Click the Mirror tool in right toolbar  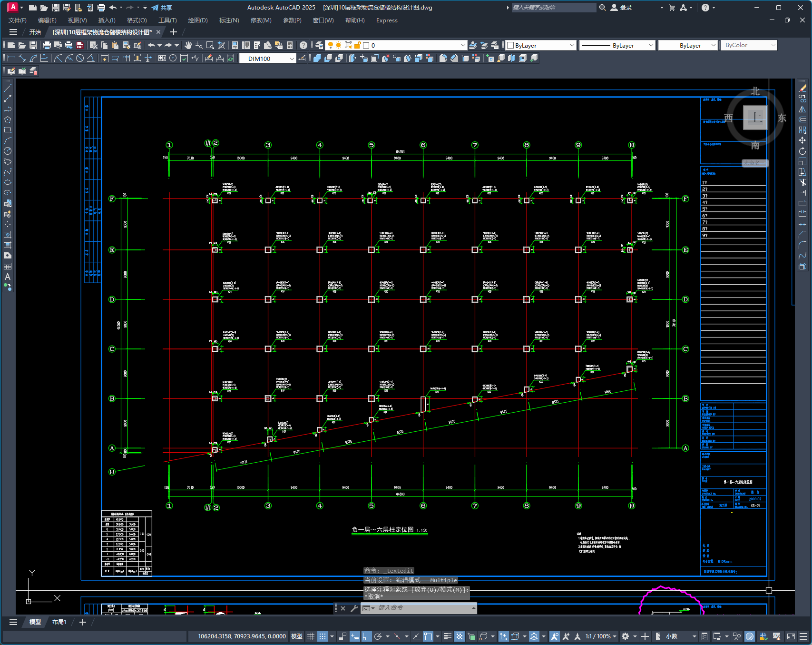pyautogui.click(x=802, y=109)
